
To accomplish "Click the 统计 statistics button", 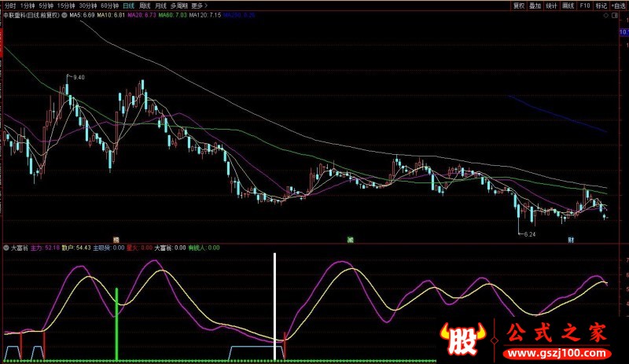I will pos(552,6).
